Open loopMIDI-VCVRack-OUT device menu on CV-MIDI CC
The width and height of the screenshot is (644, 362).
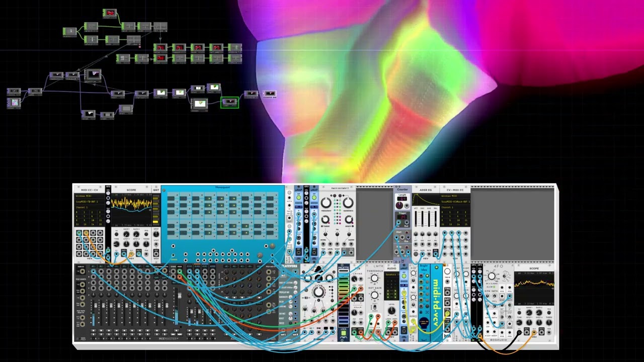pos(455,202)
